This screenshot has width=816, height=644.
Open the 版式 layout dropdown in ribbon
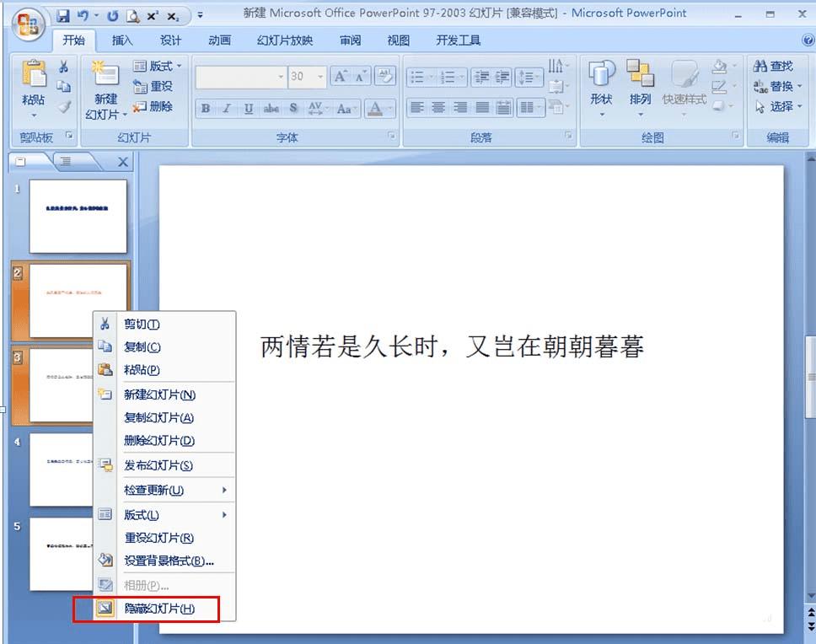[x=157, y=66]
